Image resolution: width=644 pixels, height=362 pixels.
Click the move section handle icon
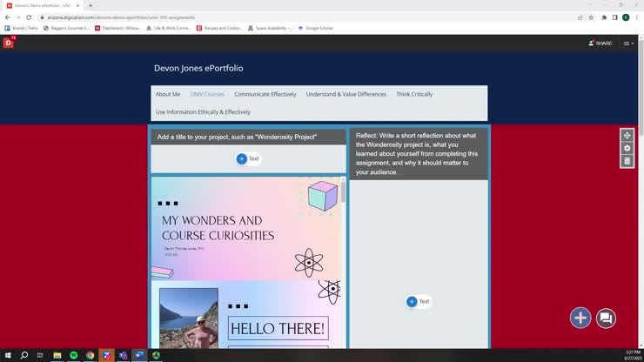point(627,135)
